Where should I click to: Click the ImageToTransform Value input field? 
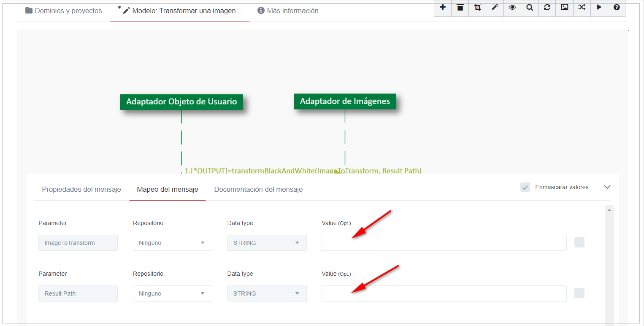(x=444, y=243)
